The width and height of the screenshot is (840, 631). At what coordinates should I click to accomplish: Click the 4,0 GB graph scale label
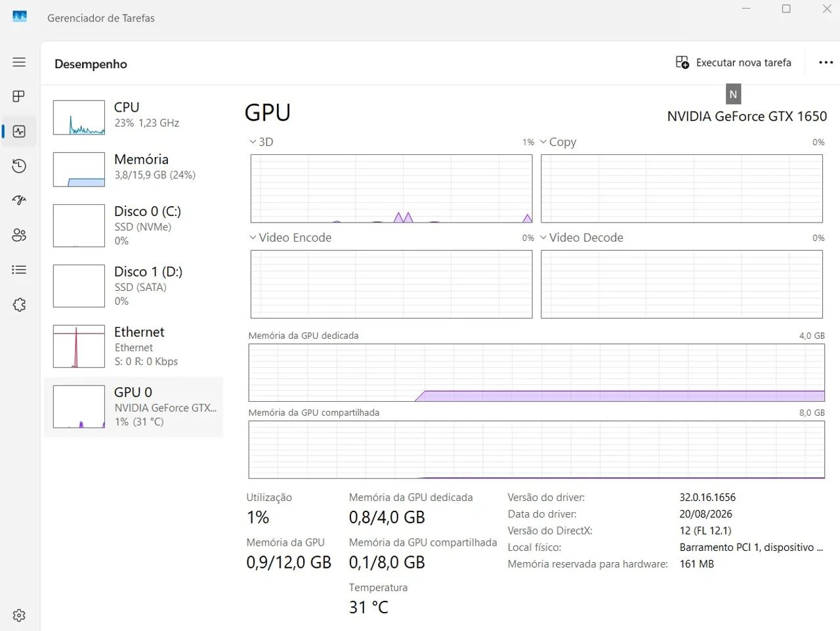point(812,336)
